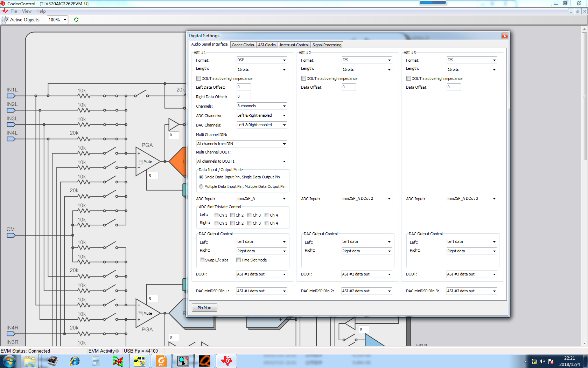Switch to the Signal Processing tab
The height and width of the screenshot is (368, 588).
(x=327, y=45)
